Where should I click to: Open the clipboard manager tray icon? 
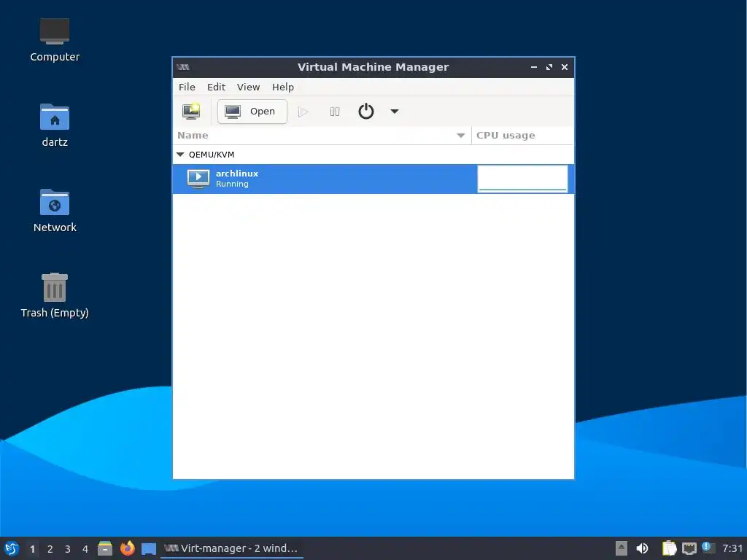pyautogui.click(x=670, y=548)
